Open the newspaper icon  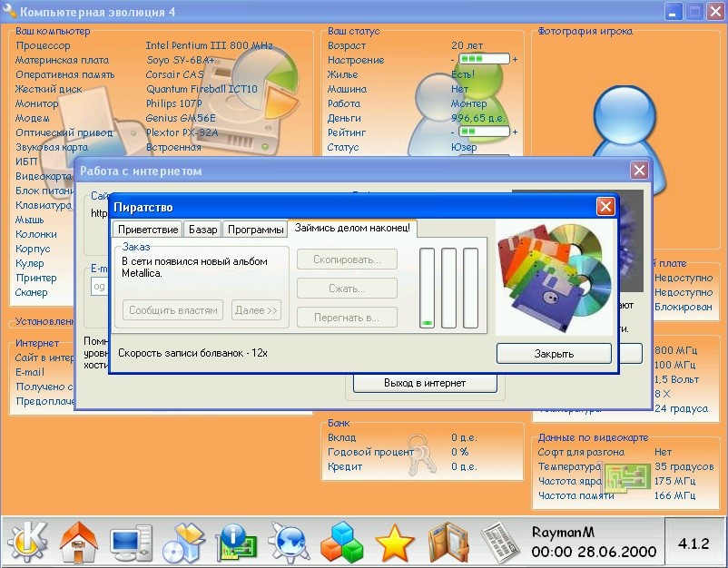coord(500,542)
